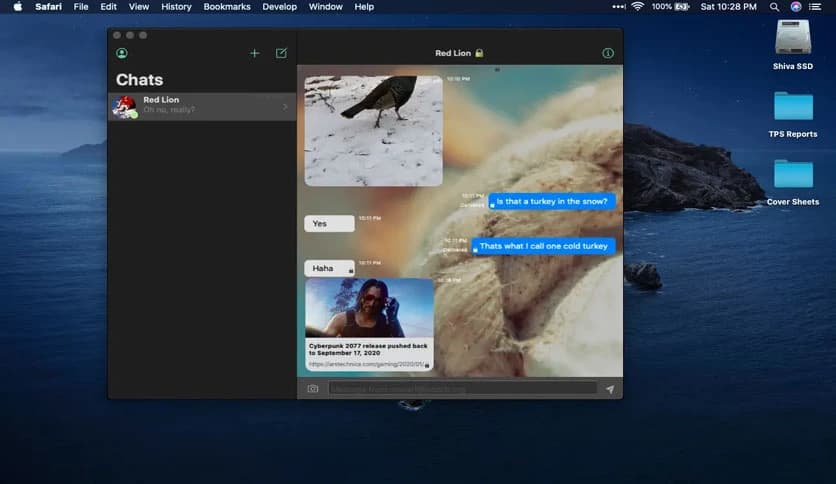The width and height of the screenshot is (836, 484).
Task: Expand Red Lion chat row chevron
Action: pyautogui.click(x=285, y=106)
